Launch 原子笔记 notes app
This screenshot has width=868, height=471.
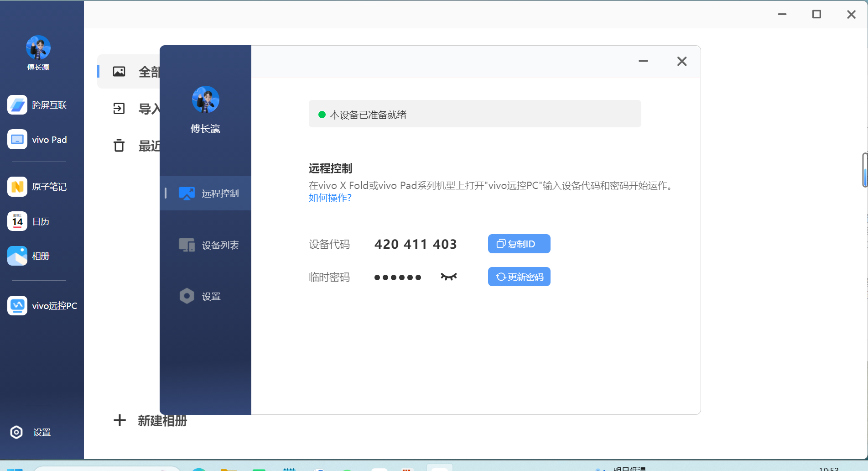pyautogui.click(x=37, y=187)
